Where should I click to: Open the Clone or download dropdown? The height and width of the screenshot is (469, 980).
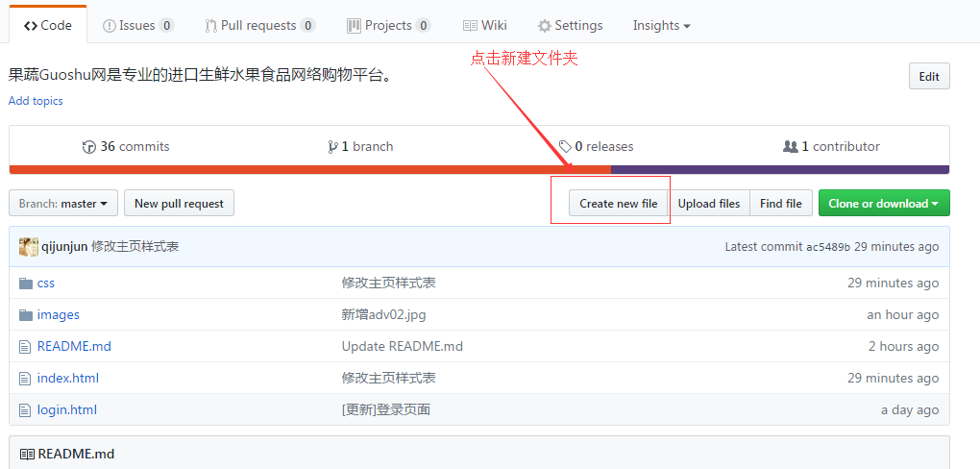tap(884, 203)
